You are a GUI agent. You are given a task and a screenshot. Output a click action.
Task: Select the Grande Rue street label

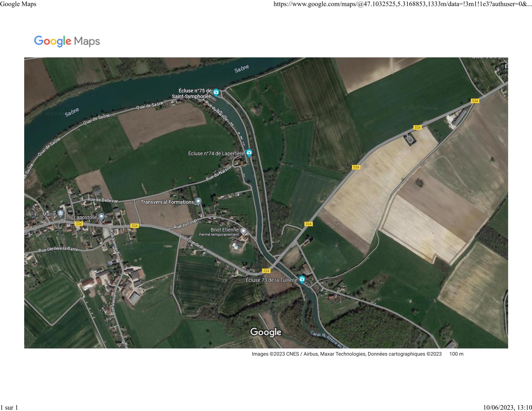[x=197, y=245]
